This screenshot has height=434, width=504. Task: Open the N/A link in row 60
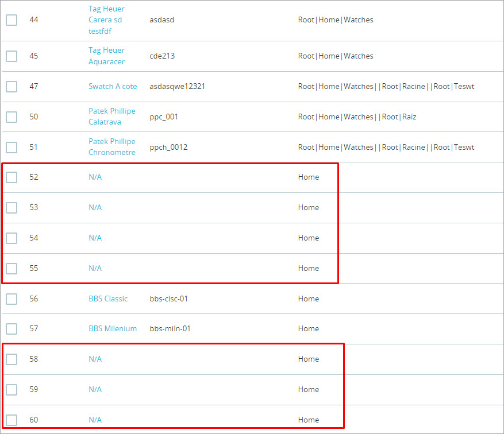(x=95, y=420)
